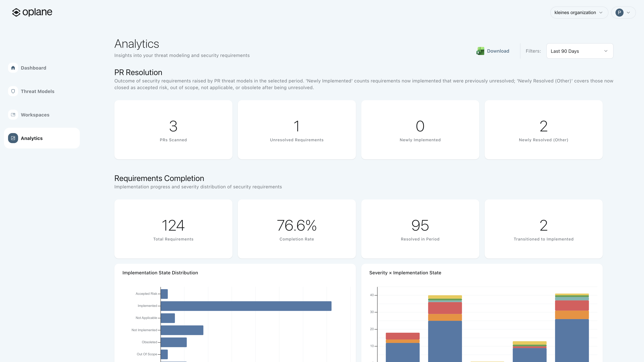
Task: Select the Analytics sidebar item
Action: coord(42,138)
